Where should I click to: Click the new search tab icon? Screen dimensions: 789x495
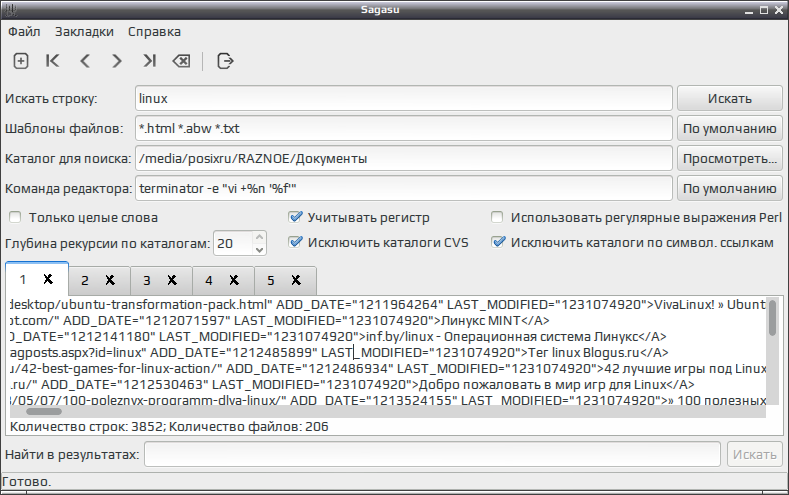pos(21,61)
